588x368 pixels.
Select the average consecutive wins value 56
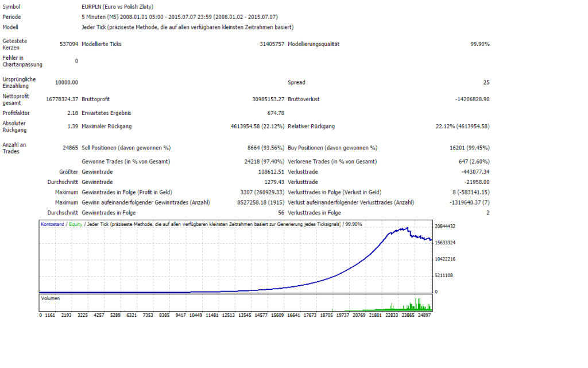281,213
